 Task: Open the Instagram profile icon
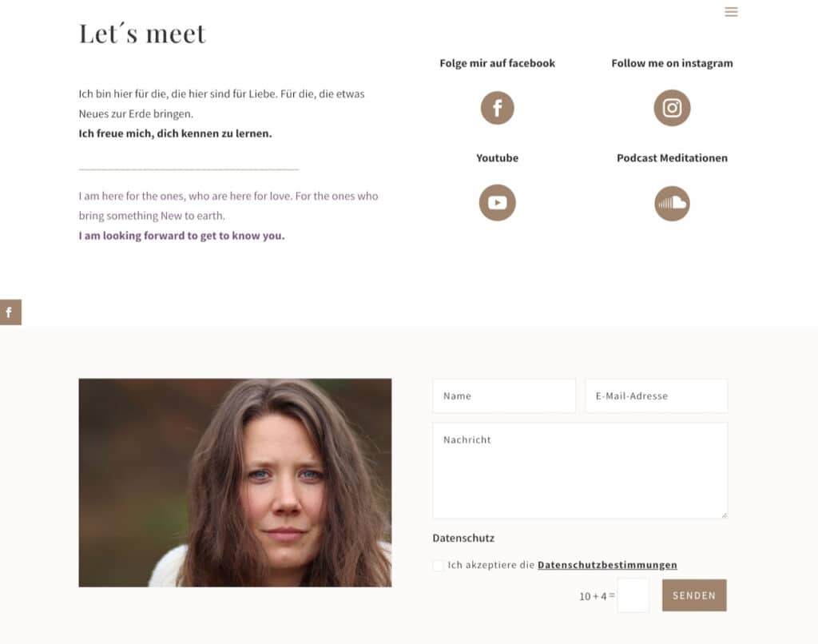[672, 108]
